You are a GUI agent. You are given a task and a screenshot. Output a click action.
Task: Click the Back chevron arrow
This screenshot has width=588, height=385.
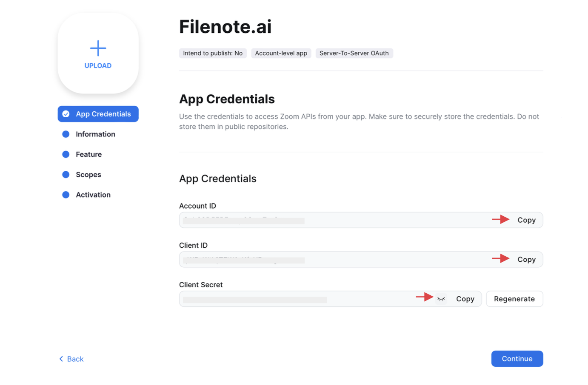click(x=61, y=359)
